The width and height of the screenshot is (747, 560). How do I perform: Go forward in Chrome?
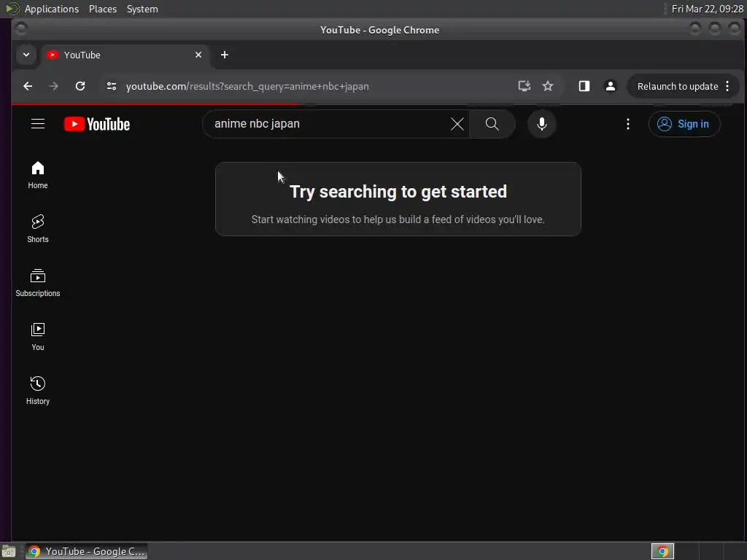pyautogui.click(x=54, y=86)
